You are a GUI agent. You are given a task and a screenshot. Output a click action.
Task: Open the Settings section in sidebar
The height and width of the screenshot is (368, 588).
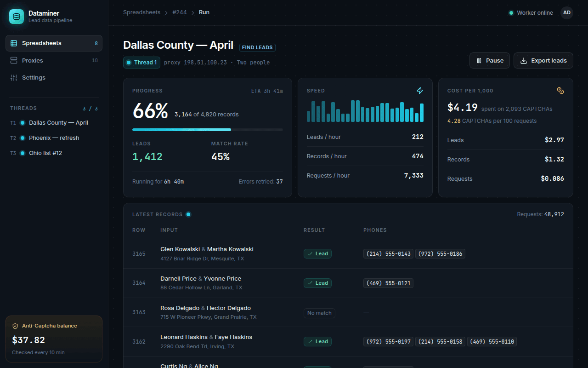coord(54,78)
